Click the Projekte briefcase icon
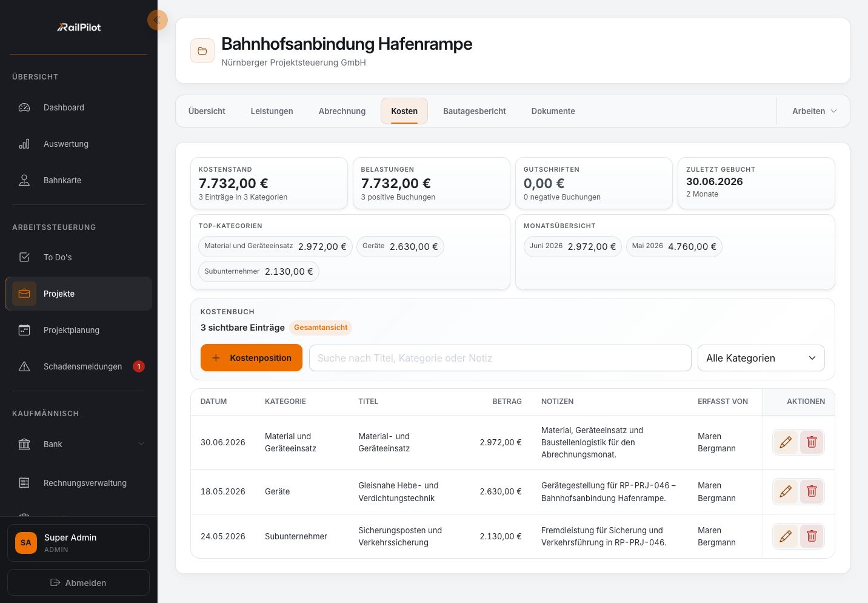 coord(24,294)
